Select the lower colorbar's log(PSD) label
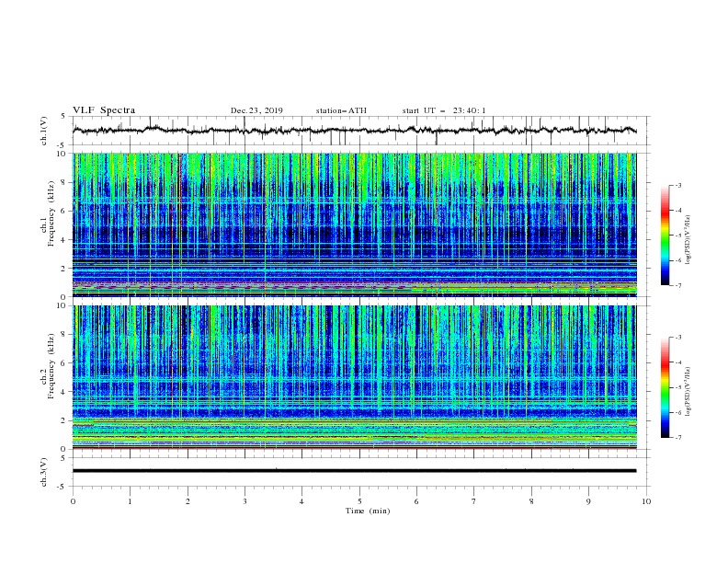 click(x=688, y=392)
